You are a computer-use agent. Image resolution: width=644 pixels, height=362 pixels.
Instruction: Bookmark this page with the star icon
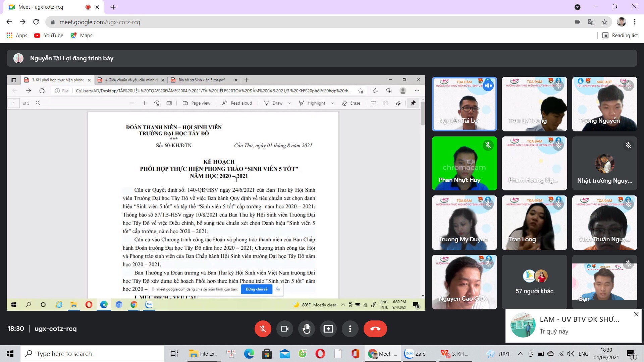click(x=604, y=22)
